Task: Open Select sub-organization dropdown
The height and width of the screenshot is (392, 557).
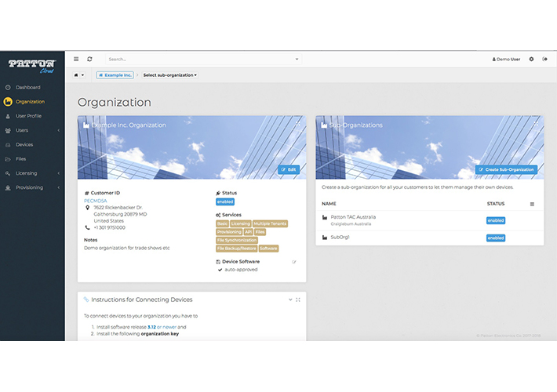Action: tap(169, 75)
